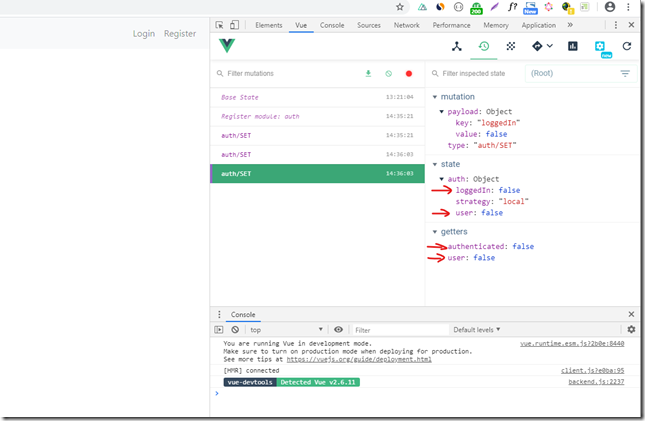The height and width of the screenshot is (421, 645).
Task: Click the clear console icon
Action: [235, 330]
